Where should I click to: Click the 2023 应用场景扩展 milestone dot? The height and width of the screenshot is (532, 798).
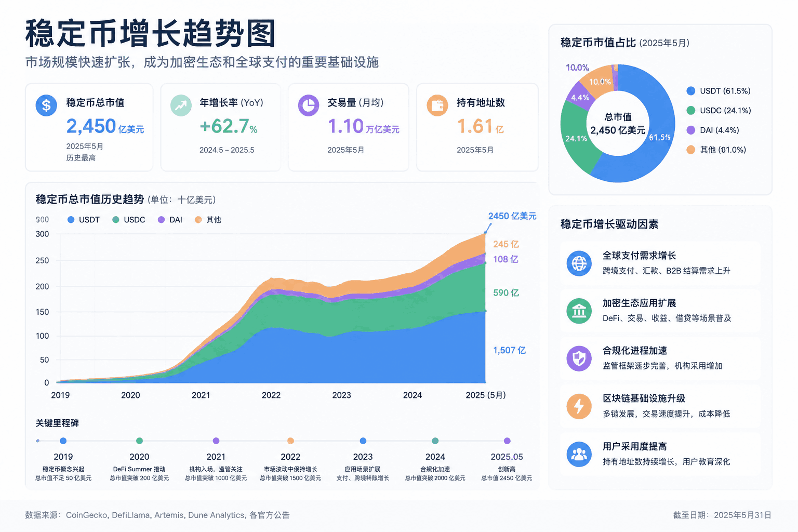point(363,441)
